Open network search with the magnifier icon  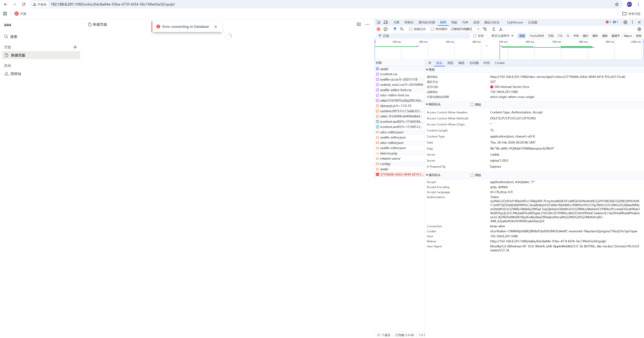(x=402, y=29)
